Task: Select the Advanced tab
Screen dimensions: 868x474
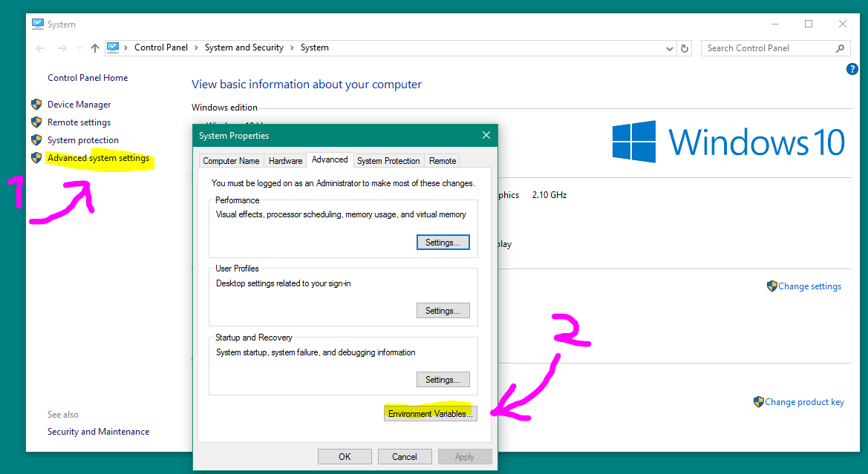Action: 330,159
